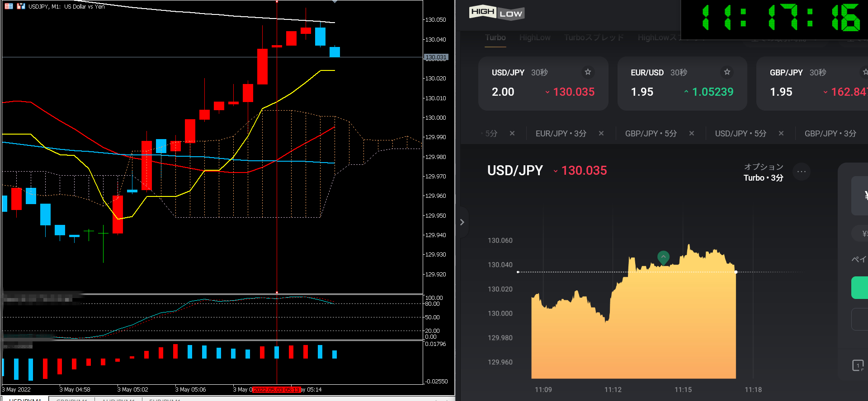The height and width of the screenshot is (401, 868).
Task: Click the red crosshair date label on timeline
Action: coord(276,390)
